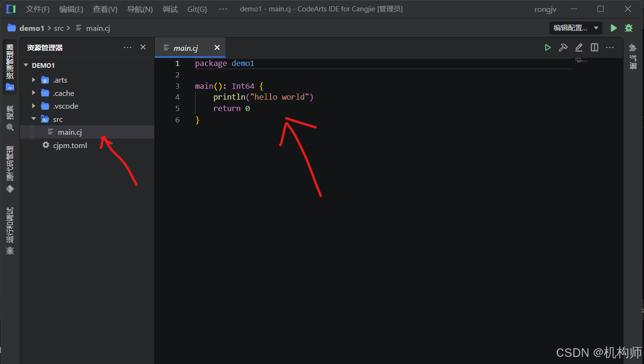The height and width of the screenshot is (364, 644).
Task: Open the Git(G) menu
Action: coord(197,9)
